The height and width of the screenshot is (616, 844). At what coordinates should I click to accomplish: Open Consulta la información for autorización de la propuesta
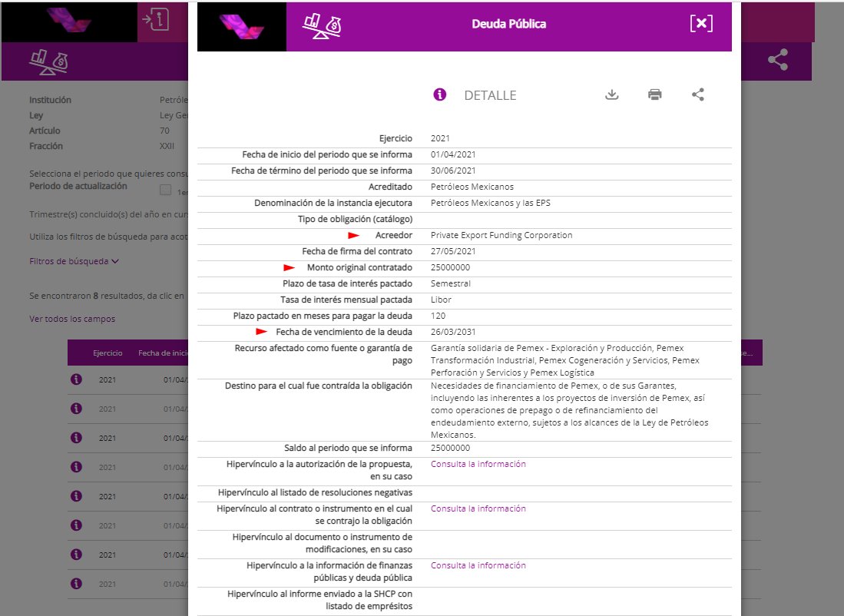pos(478,464)
